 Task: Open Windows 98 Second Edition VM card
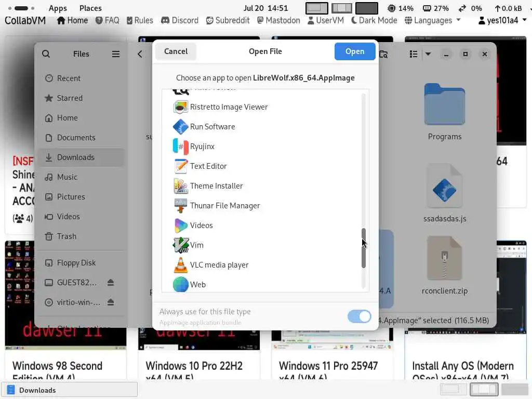65,311
